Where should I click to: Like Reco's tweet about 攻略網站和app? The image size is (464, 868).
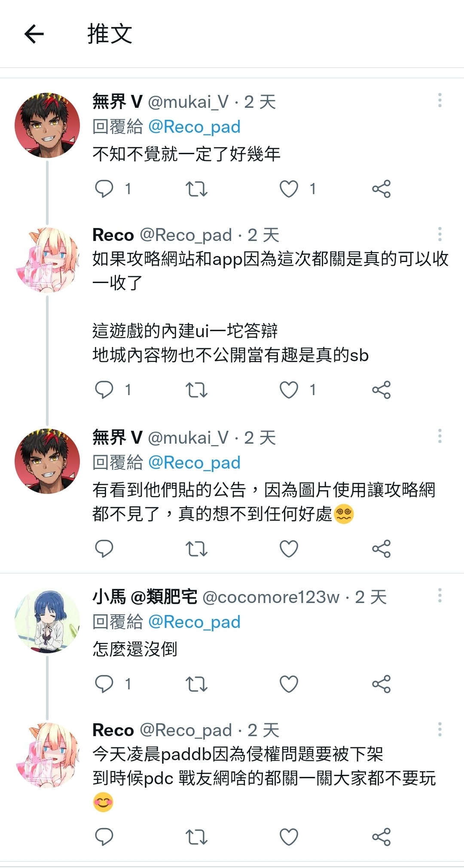(289, 390)
